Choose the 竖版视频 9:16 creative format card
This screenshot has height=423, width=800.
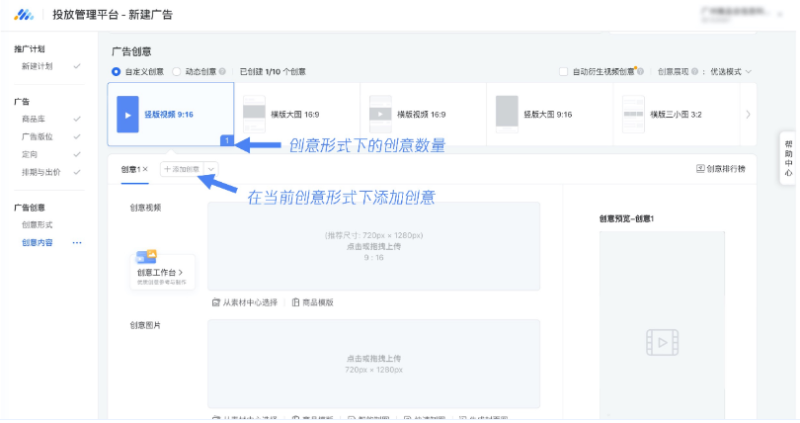(x=170, y=114)
